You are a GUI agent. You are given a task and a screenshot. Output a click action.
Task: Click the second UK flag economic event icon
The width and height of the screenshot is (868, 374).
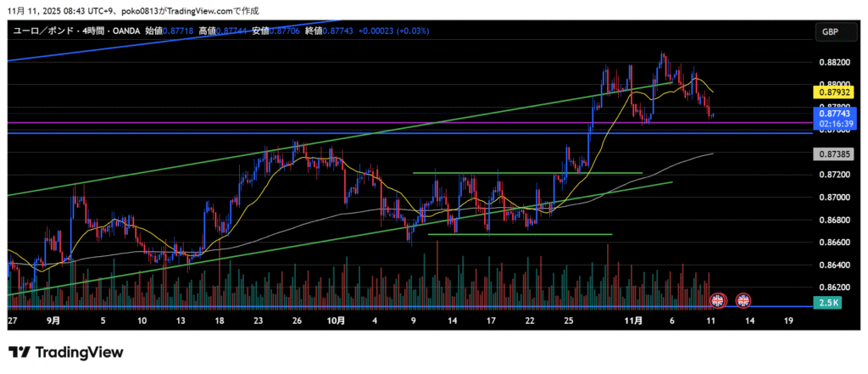[x=743, y=299]
